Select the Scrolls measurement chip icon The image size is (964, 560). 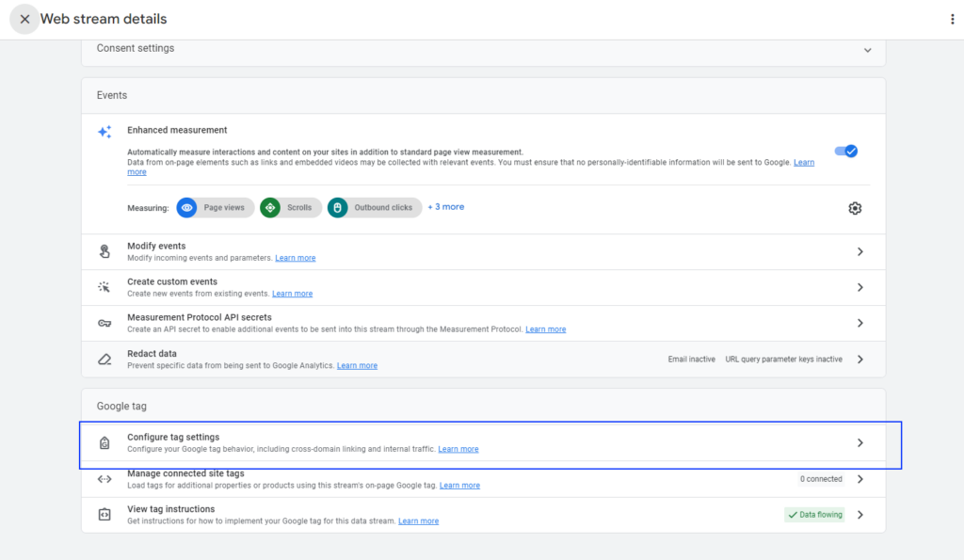(271, 208)
